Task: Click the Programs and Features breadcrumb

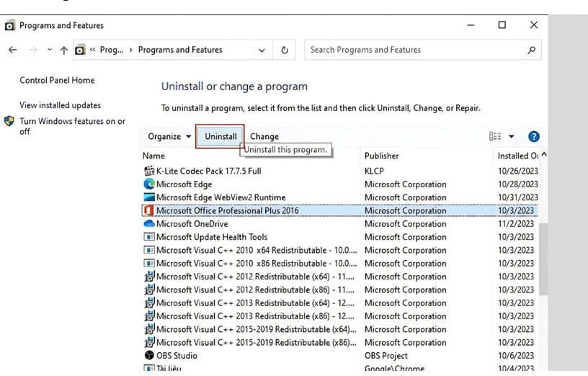Action: [180, 50]
